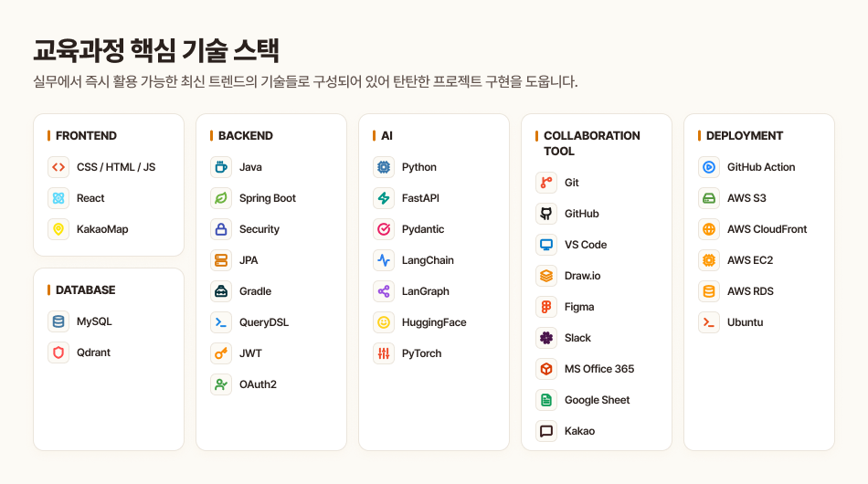Click the PyTorch sliders icon
The image size is (868, 484).
click(x=384, y=353)
